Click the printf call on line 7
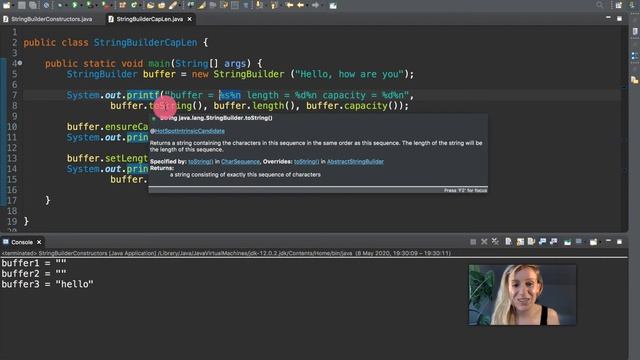 [142, 95]
